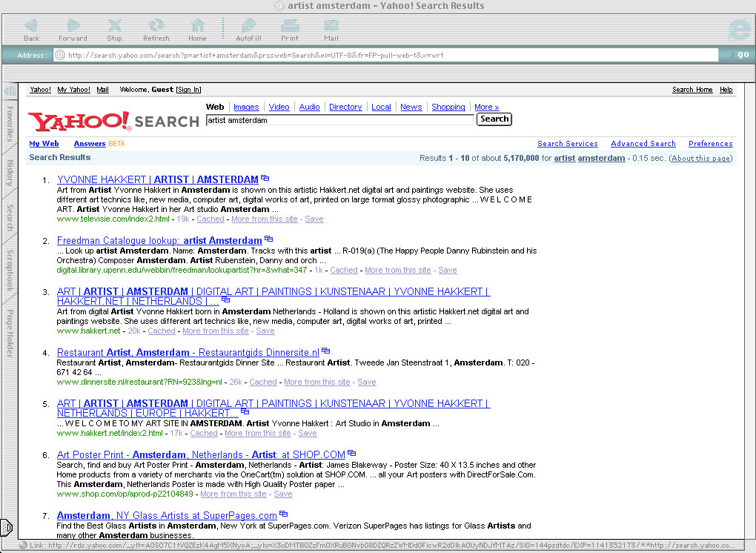Viewport: 756px width, 553px height.
Task: Open the Cached link for www.dinnersite.nl result
Action: coord(263,382)
